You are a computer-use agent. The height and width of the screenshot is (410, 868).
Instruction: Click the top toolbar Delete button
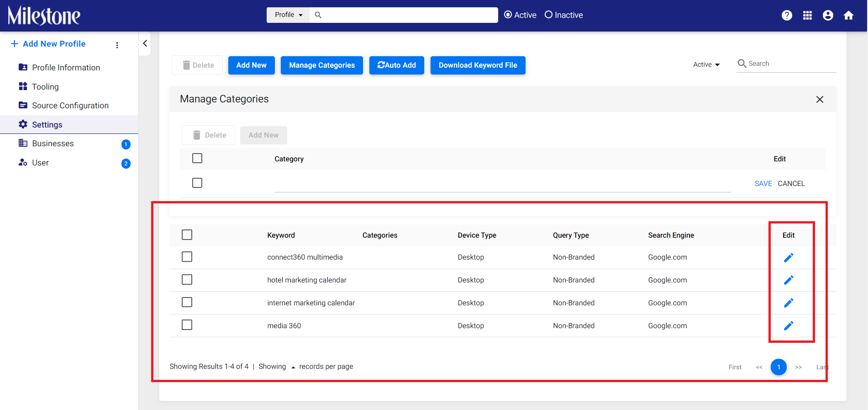pyautogui.click(x=197, y=65)
